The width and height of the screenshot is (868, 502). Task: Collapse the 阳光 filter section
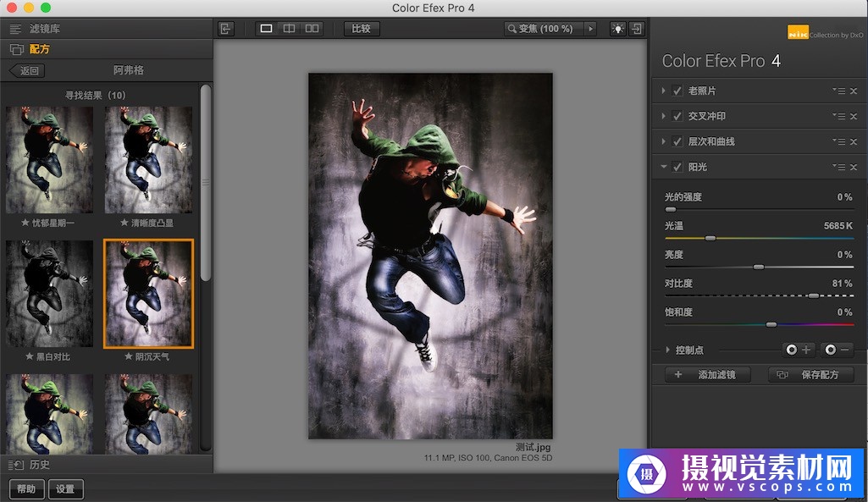[664, 168]
